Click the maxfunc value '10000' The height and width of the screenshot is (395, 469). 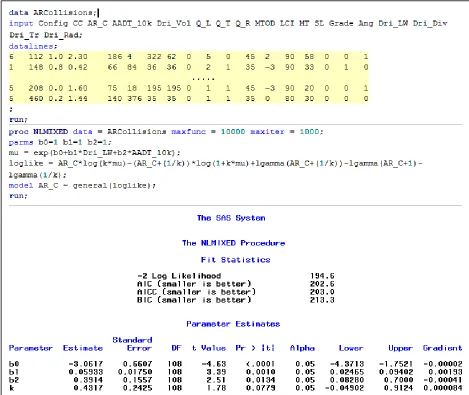coord(233,132)
